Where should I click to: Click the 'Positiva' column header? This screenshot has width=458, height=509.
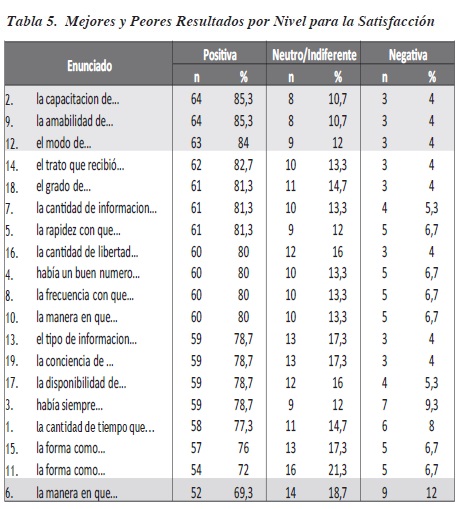click(220, 53)
